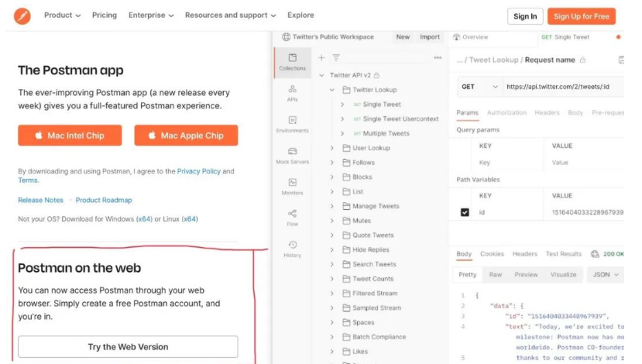Click the Linux x64 download link
The height and width of the screenshot is (364, 642).
tap(190, 219)
